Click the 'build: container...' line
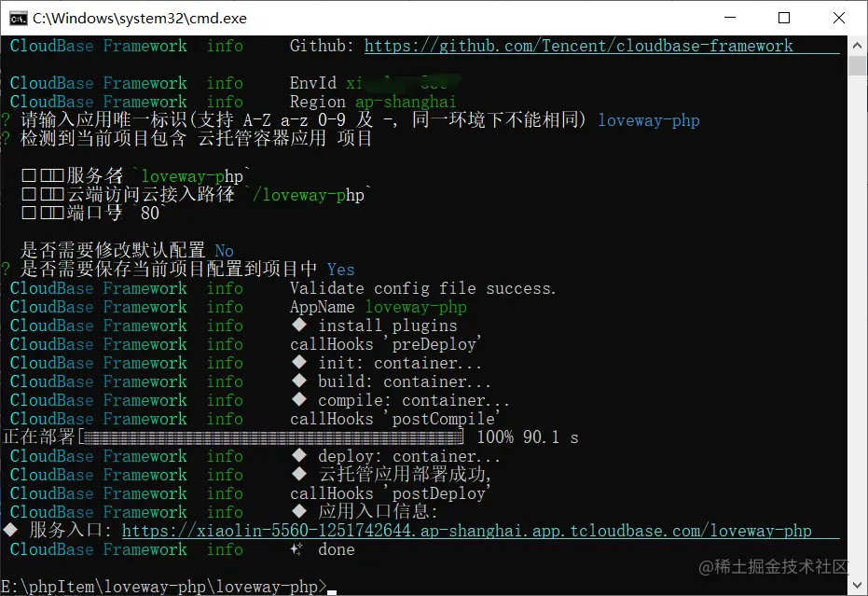868x596 pixels. [391, 381]
